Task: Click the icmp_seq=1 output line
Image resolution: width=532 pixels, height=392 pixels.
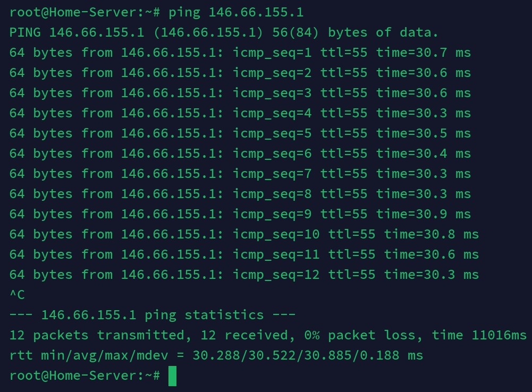Action: click(240, 53)
